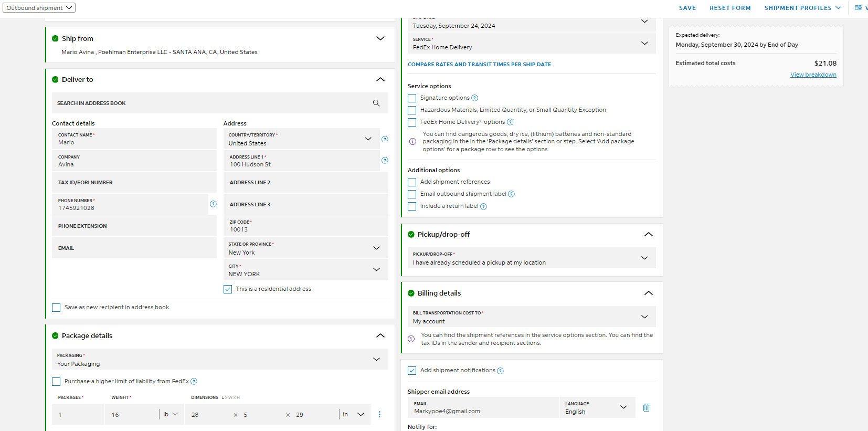Open package row three-dot options menu
The width and height of the screenshot is (868, 431).
click(379, 414)
